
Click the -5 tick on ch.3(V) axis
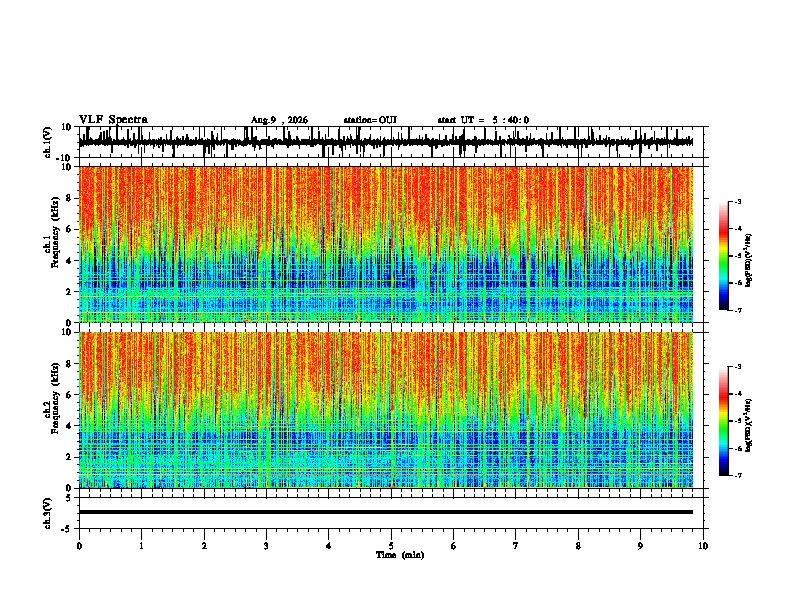coord(67,529)
